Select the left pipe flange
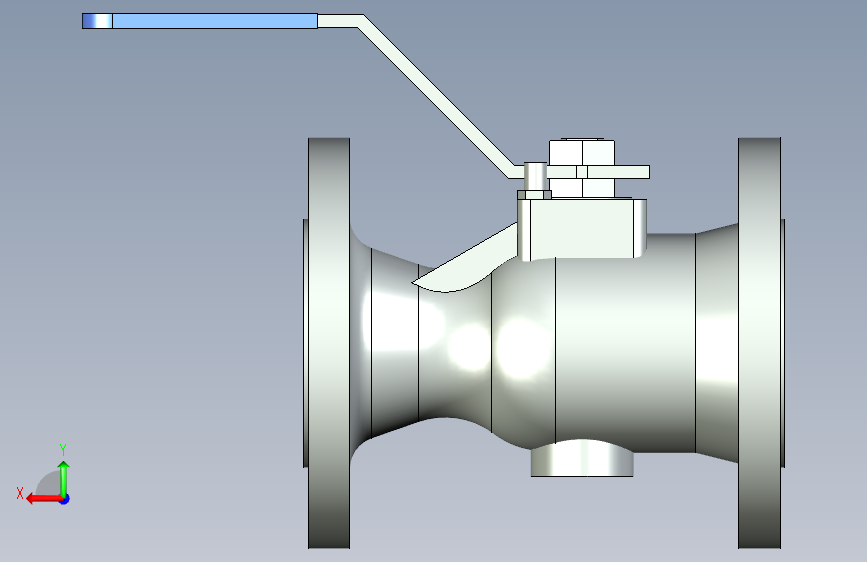Screen dimensions: 867x562 click(329, 343)
